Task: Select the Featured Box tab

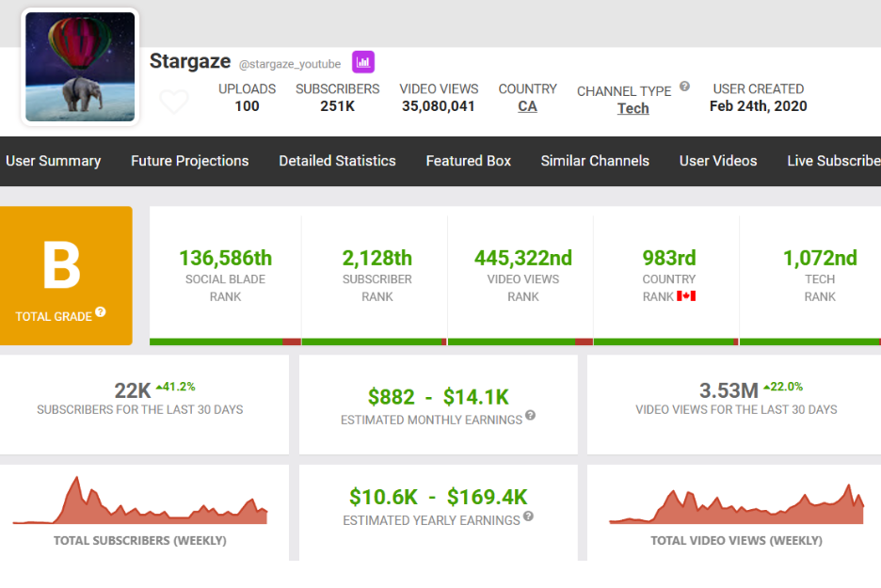Action: point(468,161)
